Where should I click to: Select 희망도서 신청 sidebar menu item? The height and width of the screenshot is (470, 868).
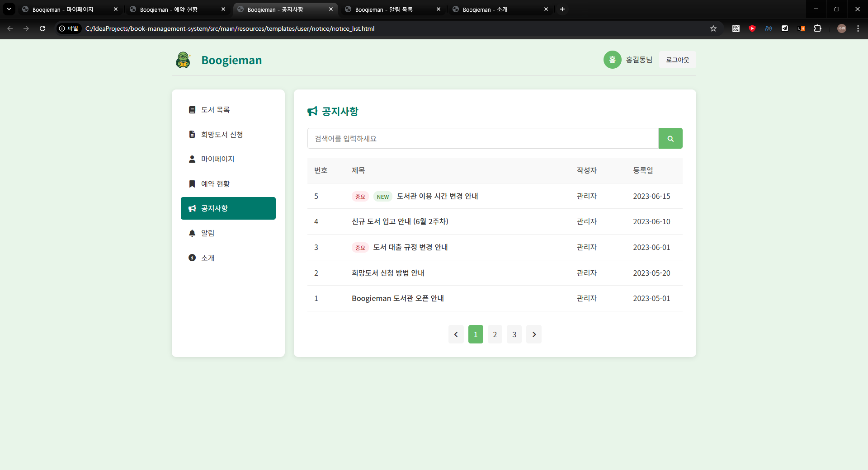click(222, 135)
